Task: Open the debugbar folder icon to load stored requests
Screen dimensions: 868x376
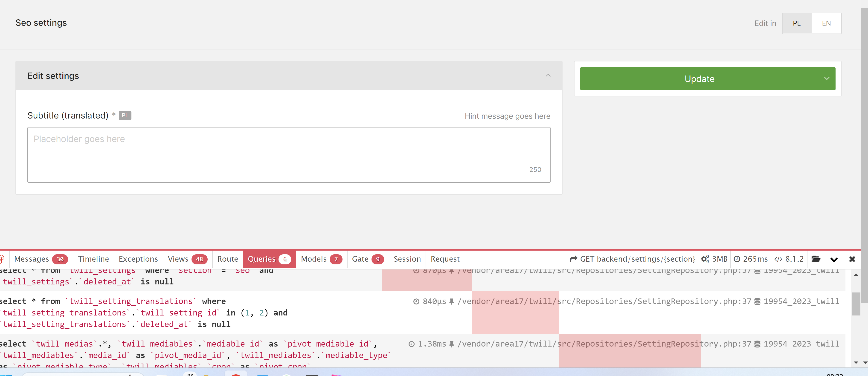Action: point(816,259)
